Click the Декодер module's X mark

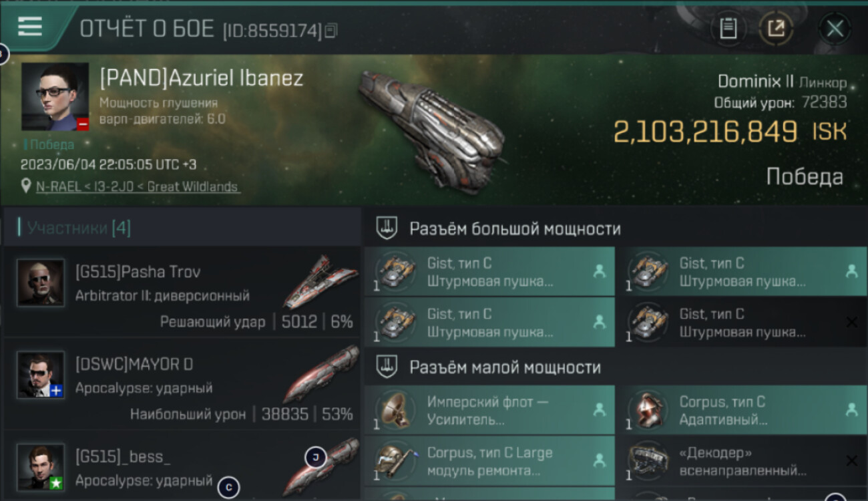pyautogui.click(x=851, y=460)
